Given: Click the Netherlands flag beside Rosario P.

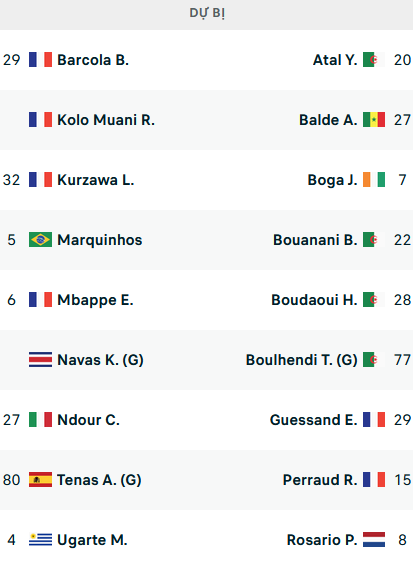Looking at the screenshot, I should [374, 539].
